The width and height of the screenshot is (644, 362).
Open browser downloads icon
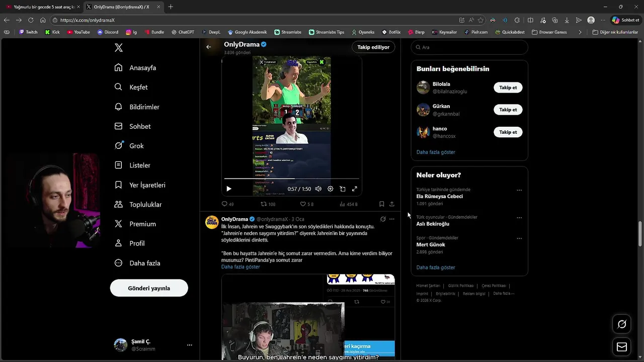[567, 20]
